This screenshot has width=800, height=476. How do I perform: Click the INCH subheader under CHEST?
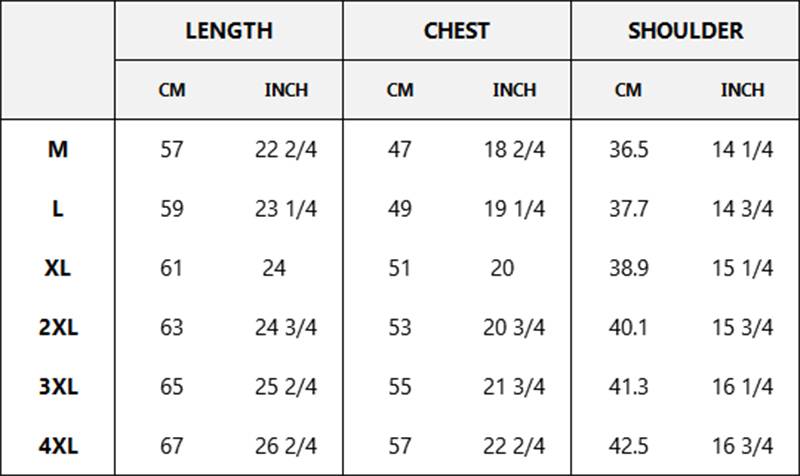[514, 90]
